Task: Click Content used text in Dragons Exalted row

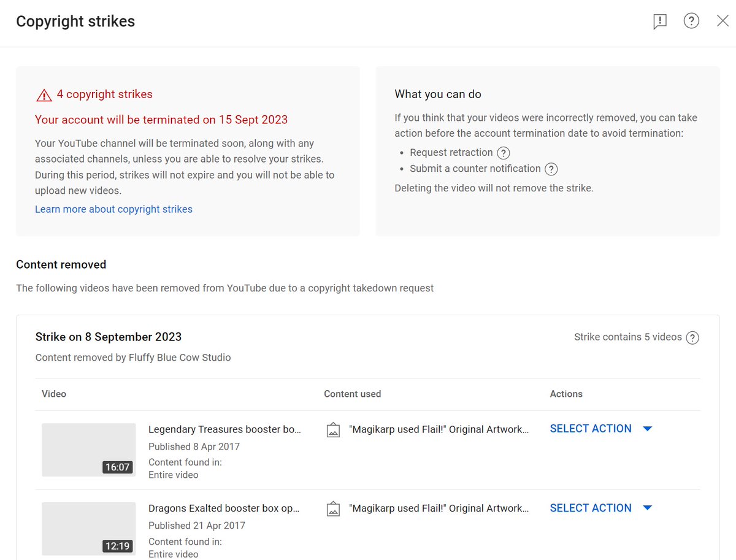Action: click(x=439, y=508)
